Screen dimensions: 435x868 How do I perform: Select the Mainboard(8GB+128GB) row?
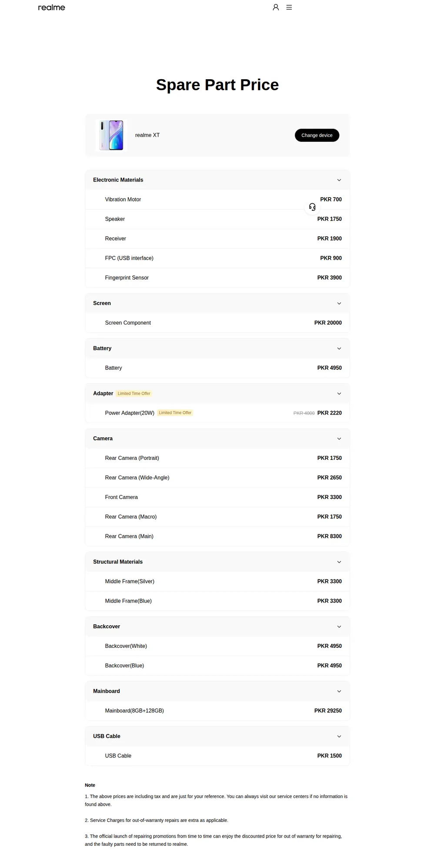(217, 711)
